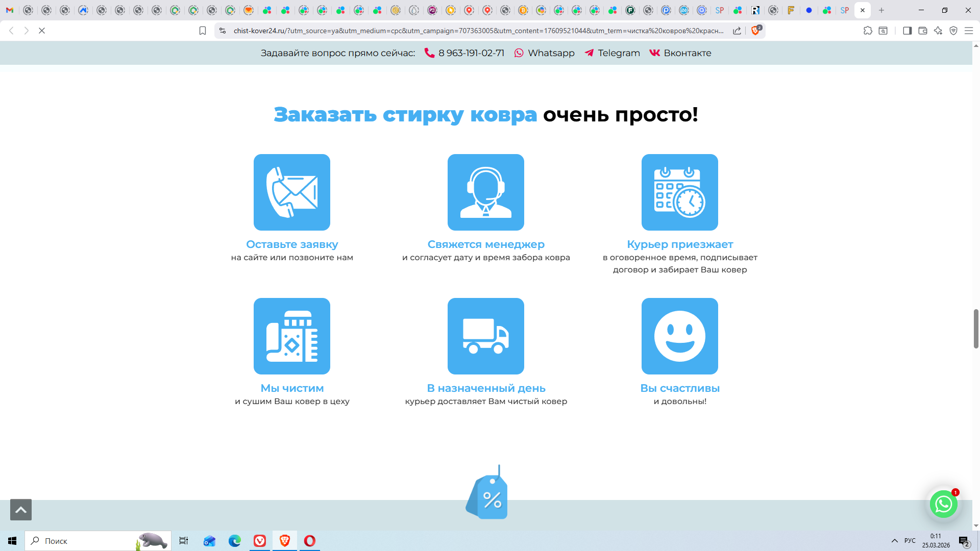Viewport: 980px width, 551px height.
Task: Click the headset manager icon
Action: (x=486, y=192)
